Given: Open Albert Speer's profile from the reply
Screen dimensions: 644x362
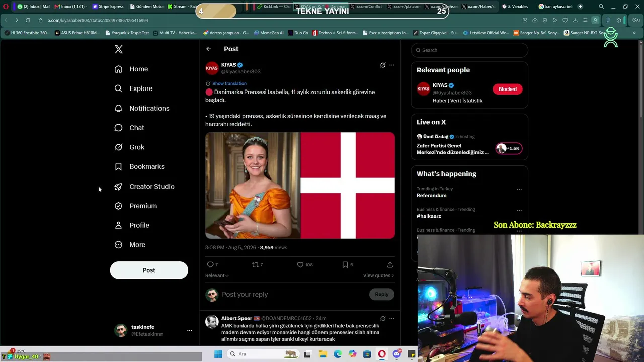Looking at the screenshot, I should (x=236, y=318).
